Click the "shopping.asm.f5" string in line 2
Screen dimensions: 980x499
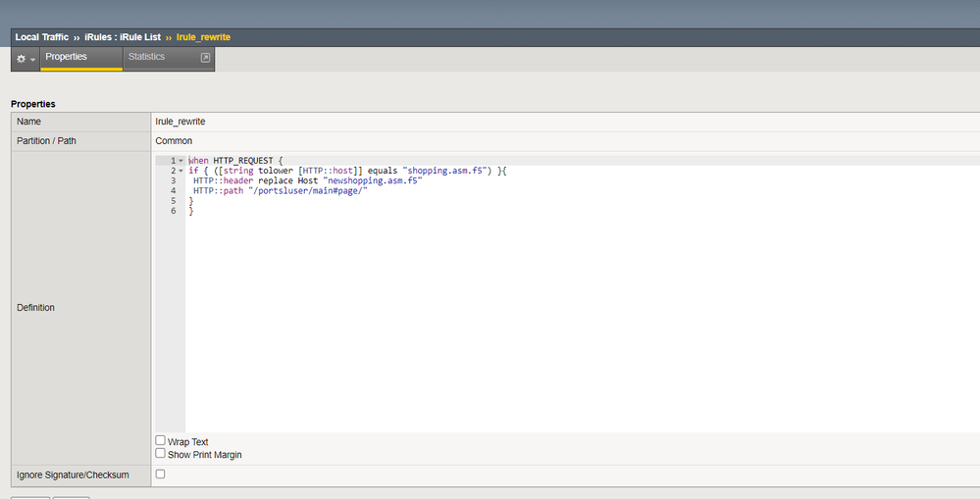coord(446,171)
